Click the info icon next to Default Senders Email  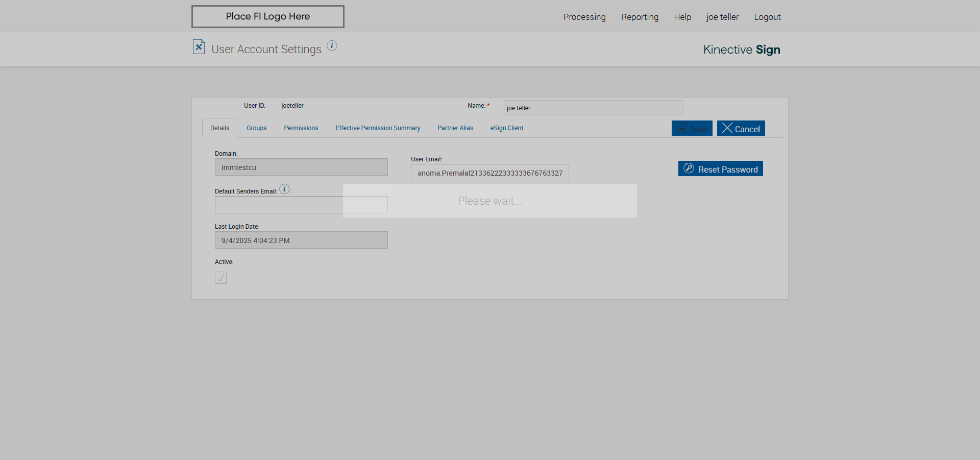point(285,189)
